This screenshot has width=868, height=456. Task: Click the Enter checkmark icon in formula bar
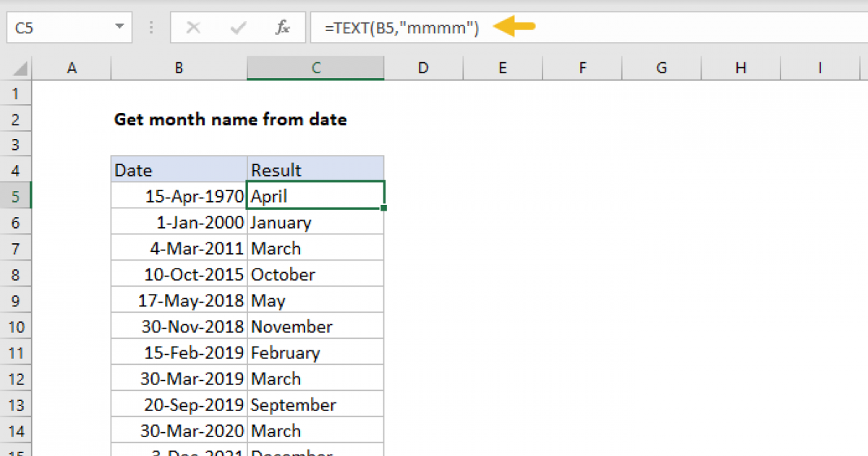[238, 28]
